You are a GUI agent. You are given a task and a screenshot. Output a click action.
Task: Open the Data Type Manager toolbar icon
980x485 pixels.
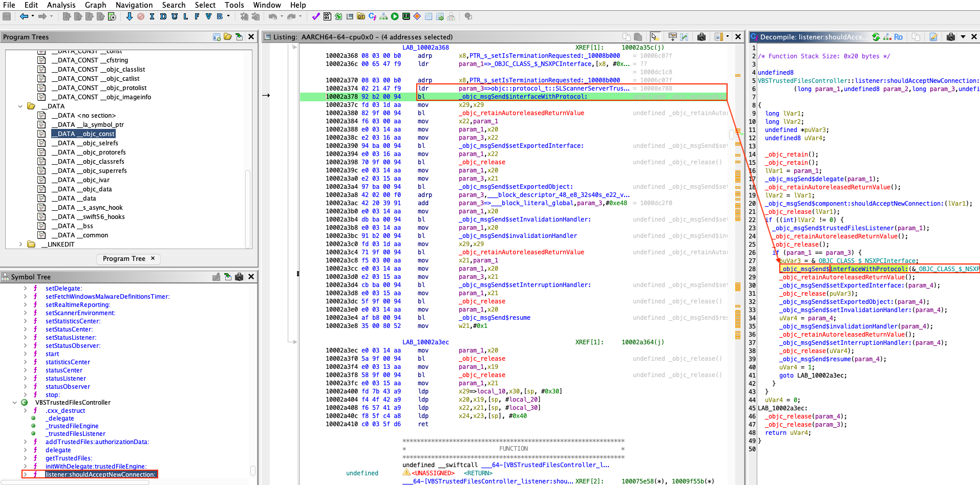tap(360, 16)
